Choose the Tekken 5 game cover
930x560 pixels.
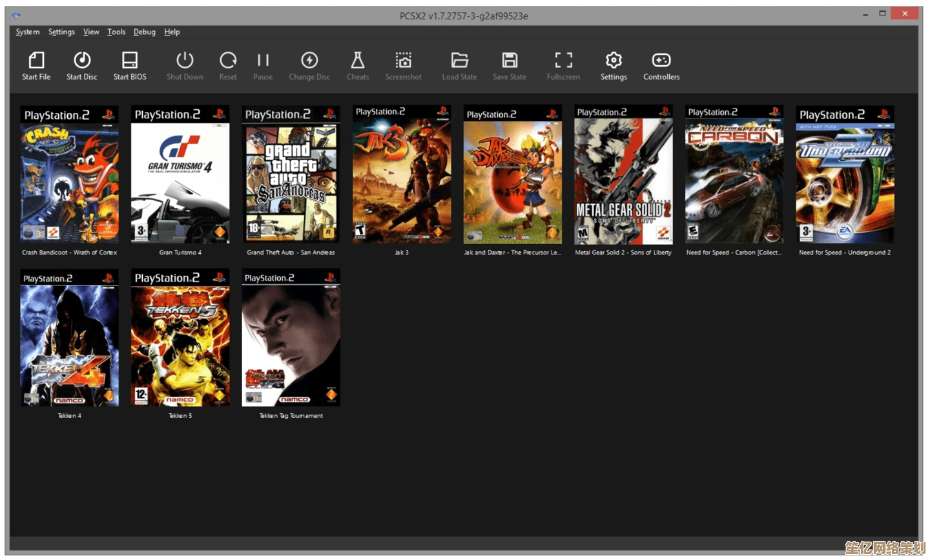click(x=180, y=338)
